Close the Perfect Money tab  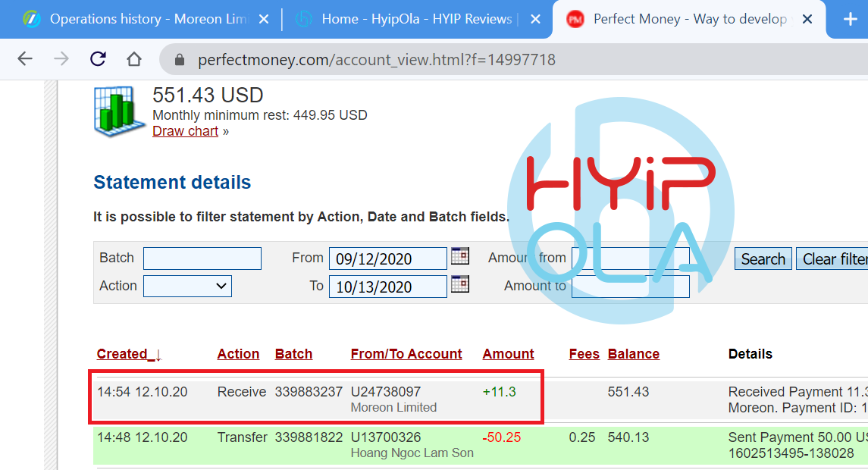807,20
